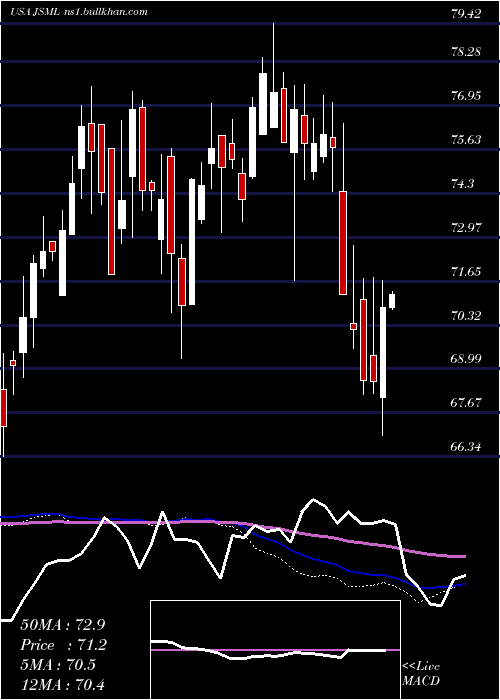The width and height of the screenshot is (500, 700).
Task: Click the 70.32 price axis label
Action: pyautogui.click(x=466, y=316)
